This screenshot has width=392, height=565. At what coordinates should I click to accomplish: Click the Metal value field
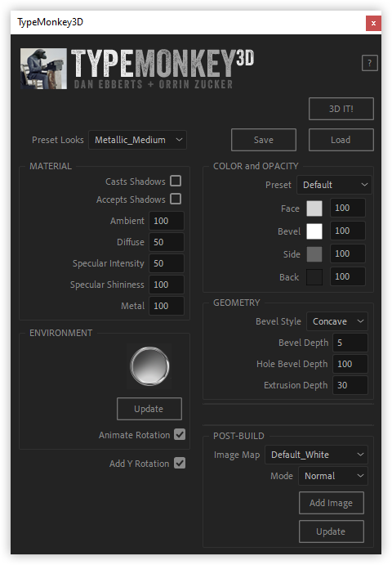tap(167, 306)
